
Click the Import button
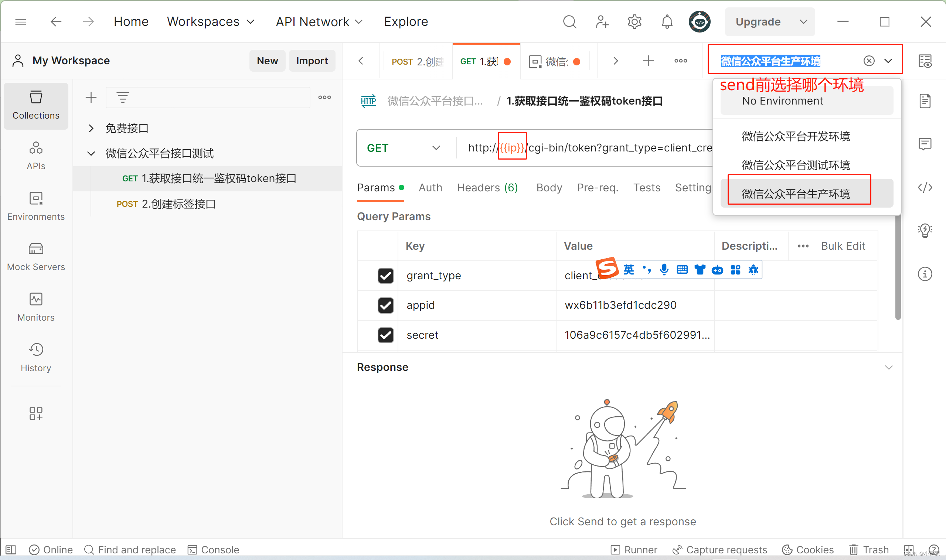point(312,61)
